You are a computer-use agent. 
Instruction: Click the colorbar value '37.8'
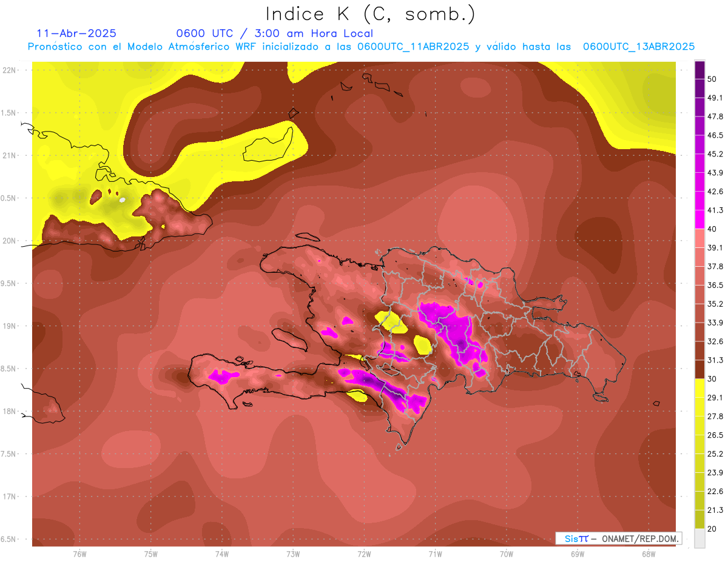point(715,266)
